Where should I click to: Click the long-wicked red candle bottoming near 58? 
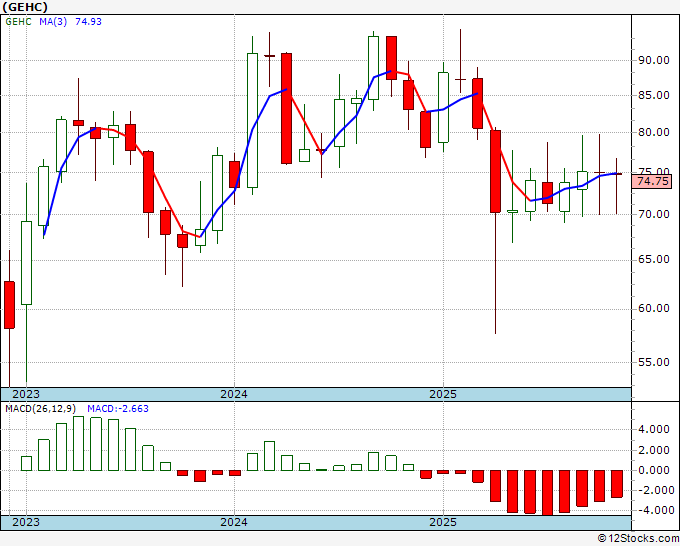click(x=495, y=171)
